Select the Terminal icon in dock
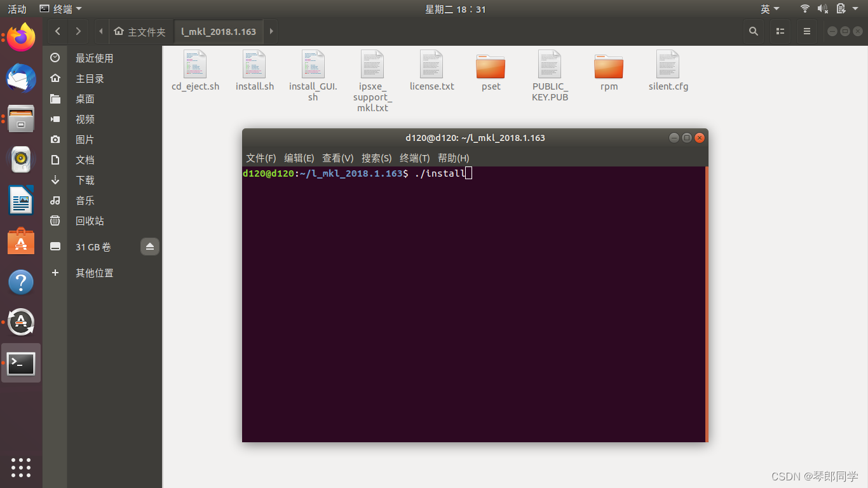The image size is (868, 488). pos(21,363)
